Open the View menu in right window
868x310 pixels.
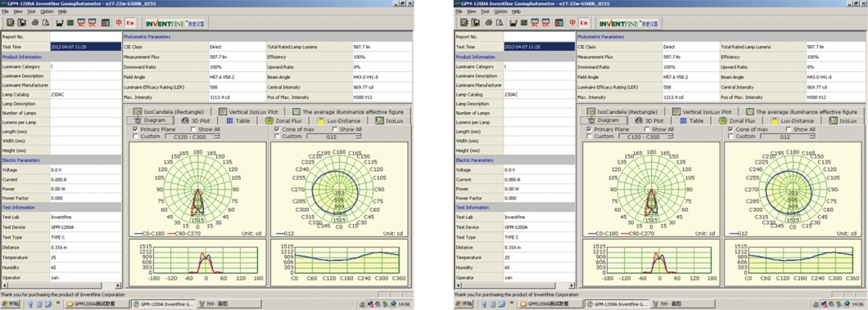471,11
